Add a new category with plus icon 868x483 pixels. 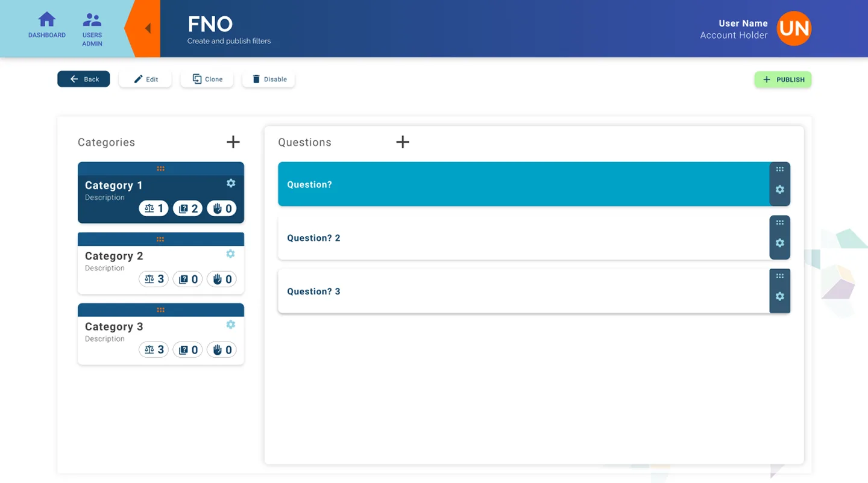pyautogui.click(x=233, y=142)
